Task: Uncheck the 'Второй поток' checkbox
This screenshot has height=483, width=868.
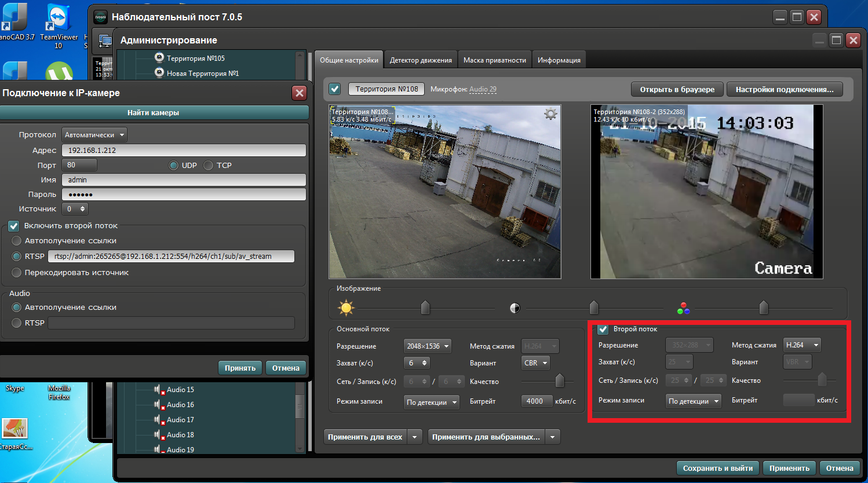Action: pos(603,330)
